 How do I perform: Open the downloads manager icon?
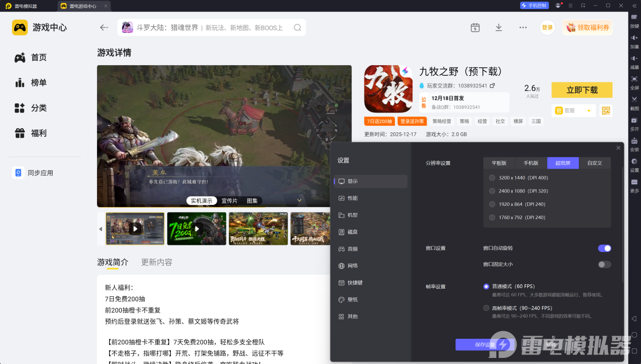point(499,27)
